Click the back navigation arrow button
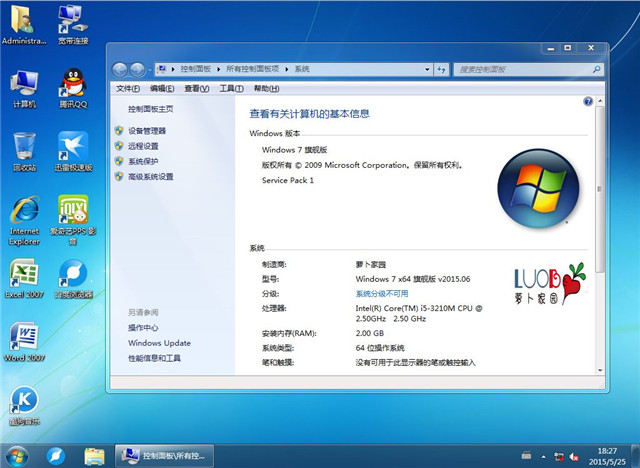 click(121, 69)
